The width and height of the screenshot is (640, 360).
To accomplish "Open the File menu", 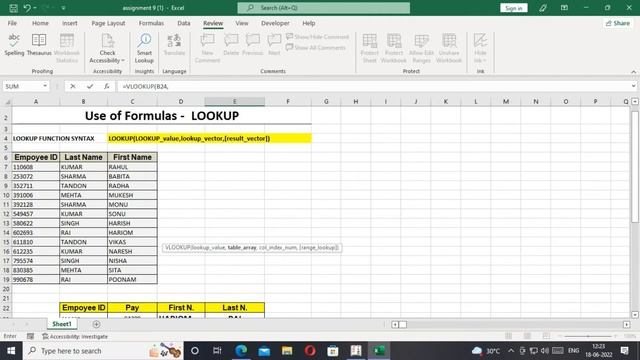I will pos(12,23).
